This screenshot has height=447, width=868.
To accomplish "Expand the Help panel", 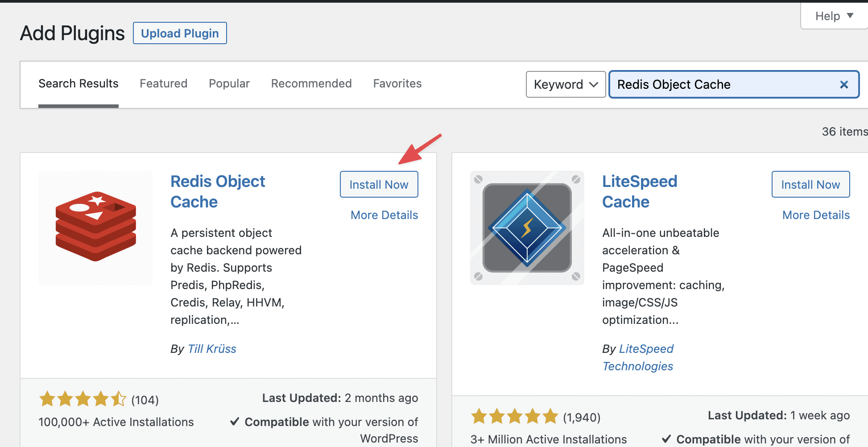I will click(832, 16).
